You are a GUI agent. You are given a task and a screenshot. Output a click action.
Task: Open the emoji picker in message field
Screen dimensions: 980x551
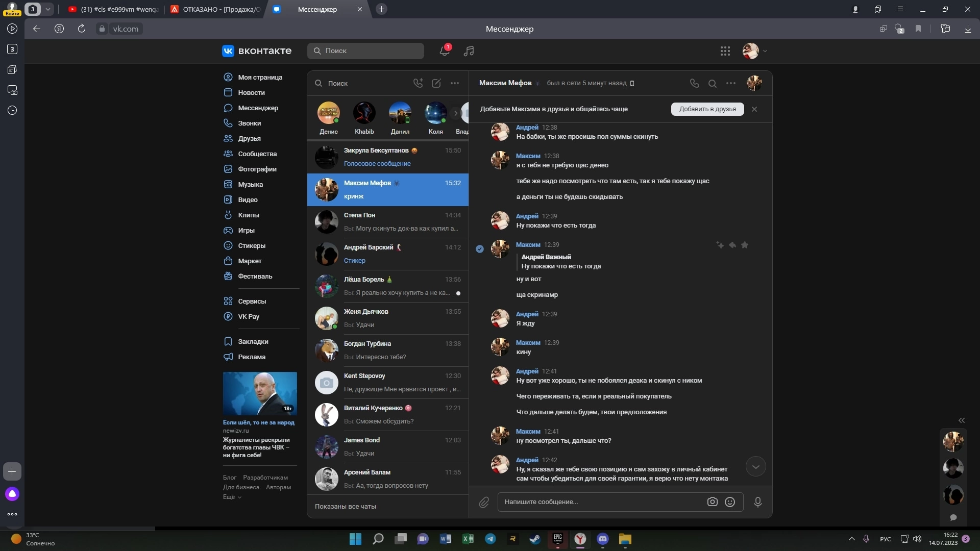[x=730, y=502]
